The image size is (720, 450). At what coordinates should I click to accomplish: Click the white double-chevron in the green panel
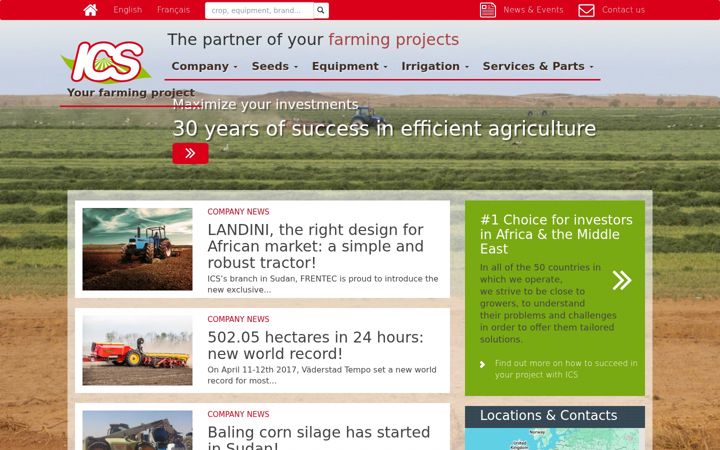click(622, 280)
